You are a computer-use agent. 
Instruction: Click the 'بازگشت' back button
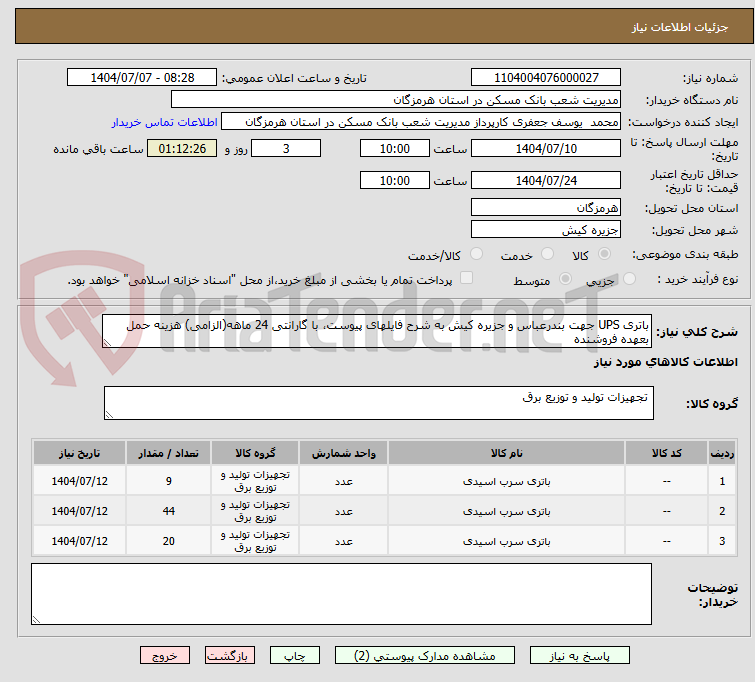(x=231, y=656)
